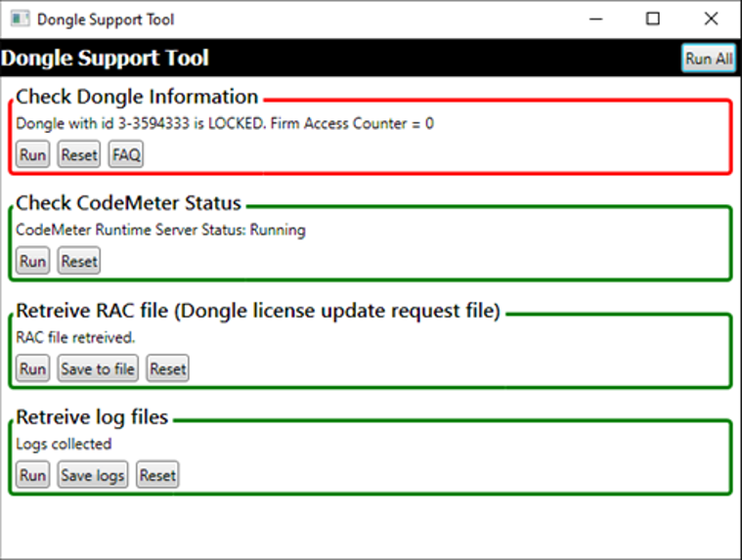Screen dimensions: 742x560
Task: Minimize the Dongle Support Tool window
Action: (x=595, y=20)
